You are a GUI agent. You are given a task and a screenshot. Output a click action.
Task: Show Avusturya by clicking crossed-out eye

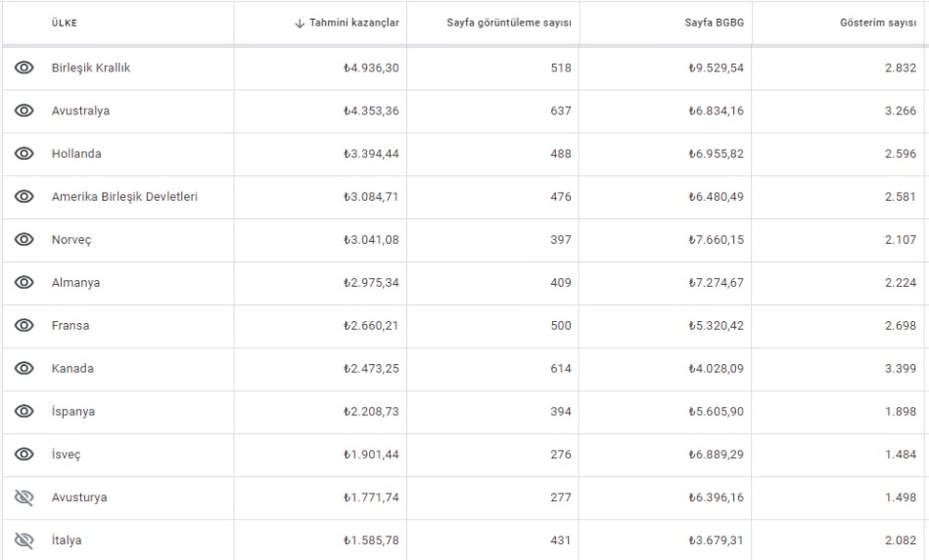[x=23, y=497]
